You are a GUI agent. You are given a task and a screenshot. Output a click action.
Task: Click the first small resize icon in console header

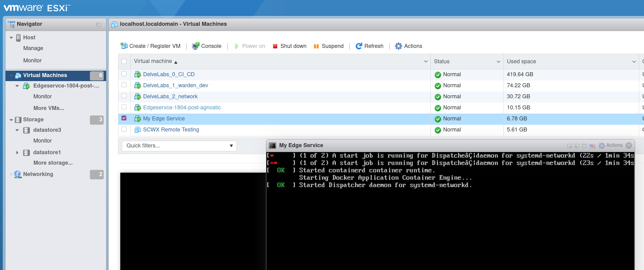(569, 146)
